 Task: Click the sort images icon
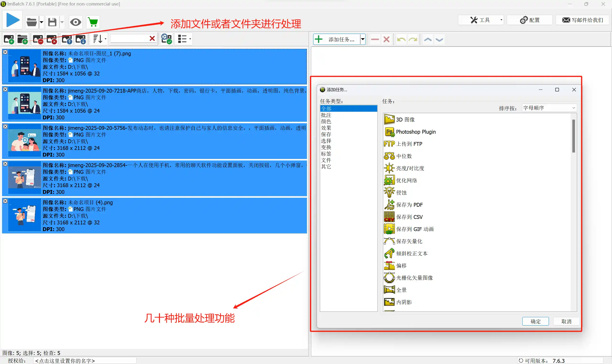coord(98,39)
